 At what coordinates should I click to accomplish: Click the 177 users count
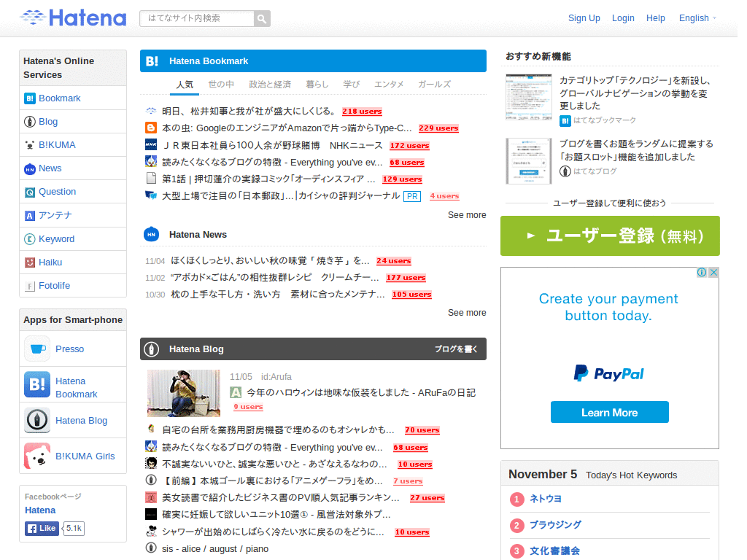point(406,278)
